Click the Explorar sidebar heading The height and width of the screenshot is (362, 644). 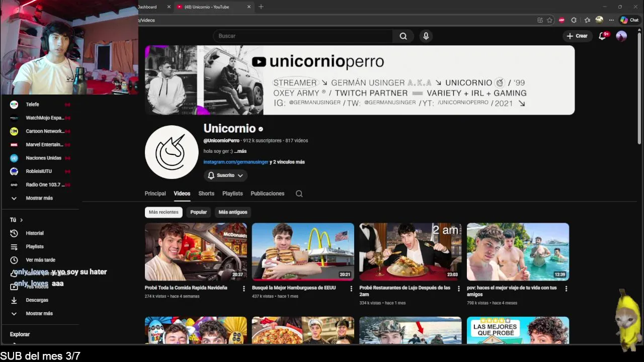(20, 334)
